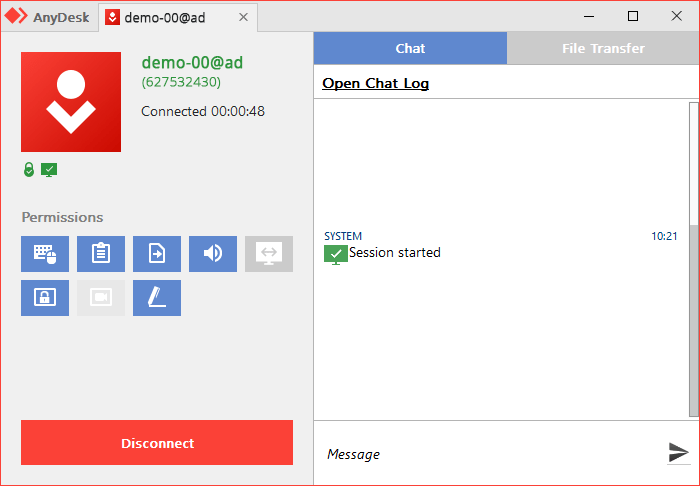This screenshot has height=486, width=700.
Task: Toggle keyboard and mouse control permission
Action: (45, 254)
